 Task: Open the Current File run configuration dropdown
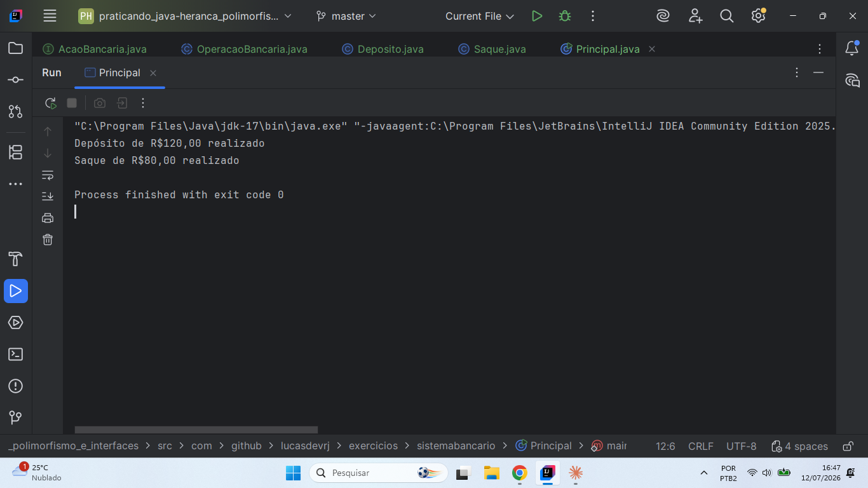pyautogui.click(x=480, y=17)
